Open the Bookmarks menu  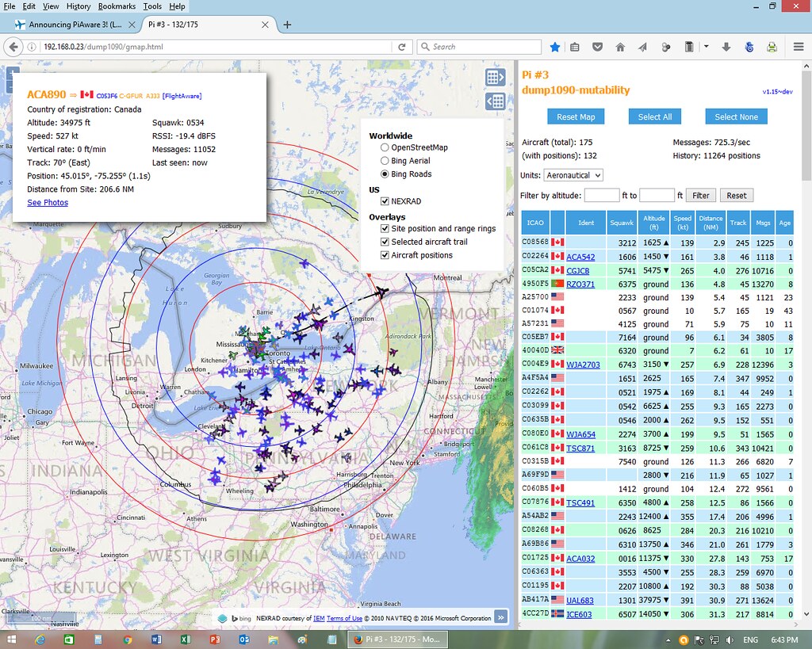point(117,6)
